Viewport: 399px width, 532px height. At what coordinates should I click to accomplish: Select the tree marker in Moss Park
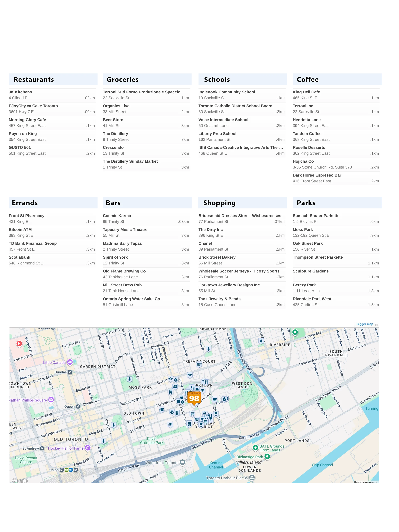tap(130, 379)
